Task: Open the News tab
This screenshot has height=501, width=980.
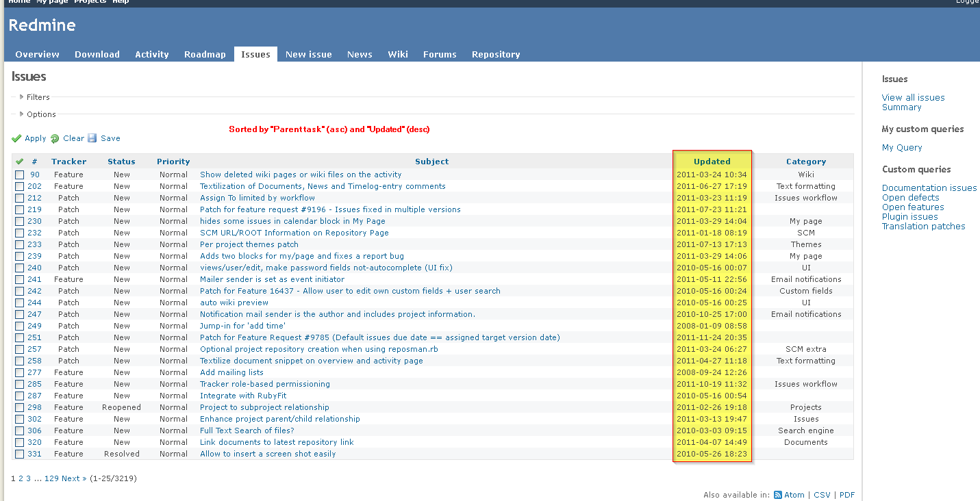Action: tap(360, 54)
